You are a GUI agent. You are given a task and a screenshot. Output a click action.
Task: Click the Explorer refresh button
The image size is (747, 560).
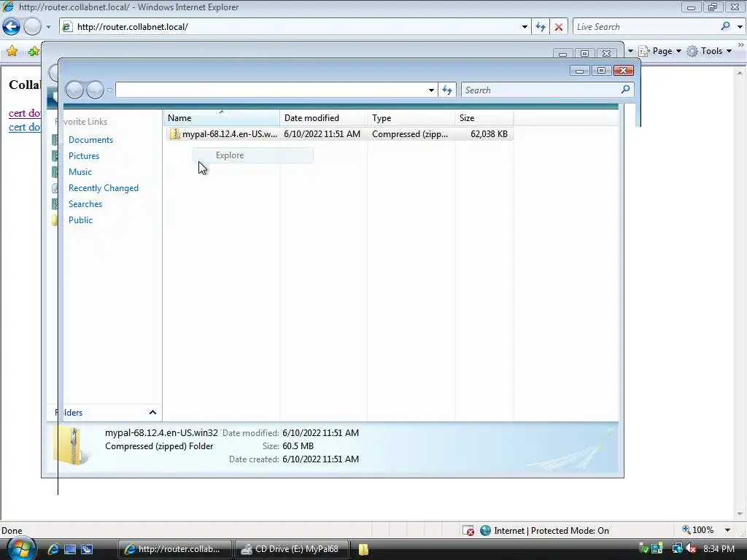447,90
